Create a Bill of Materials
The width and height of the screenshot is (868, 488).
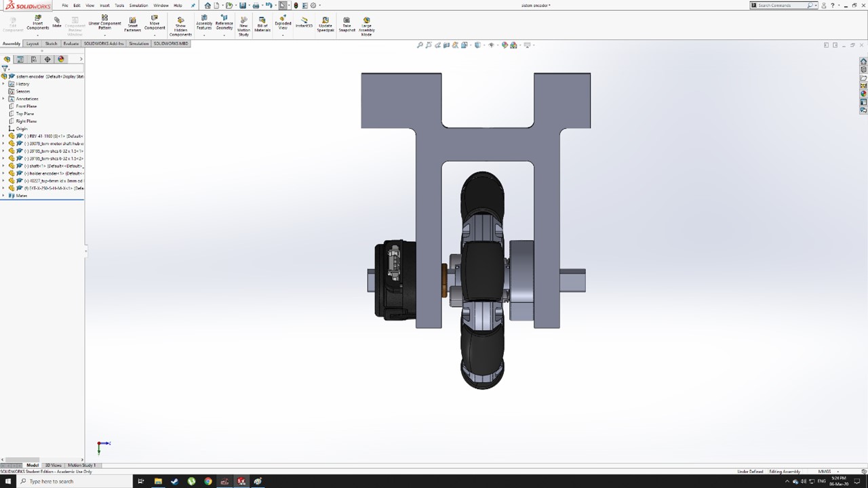coord(262,24)
